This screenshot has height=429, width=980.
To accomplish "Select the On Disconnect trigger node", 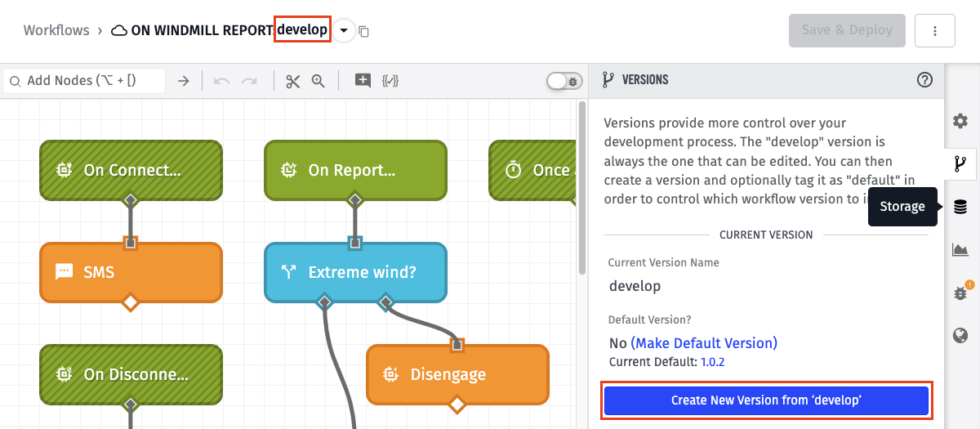I will click(131, 374).
